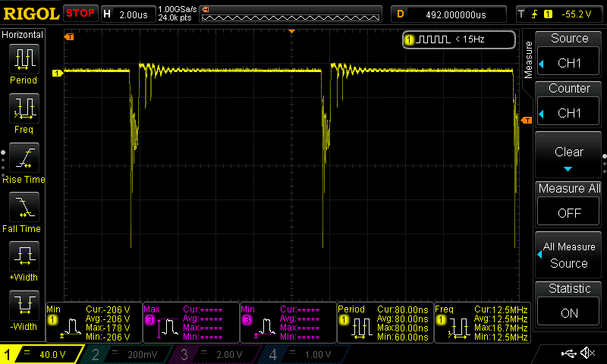Select channel 1 tab at 40.0 V
The width and height of the screenshot is (607, 364).
42,354
